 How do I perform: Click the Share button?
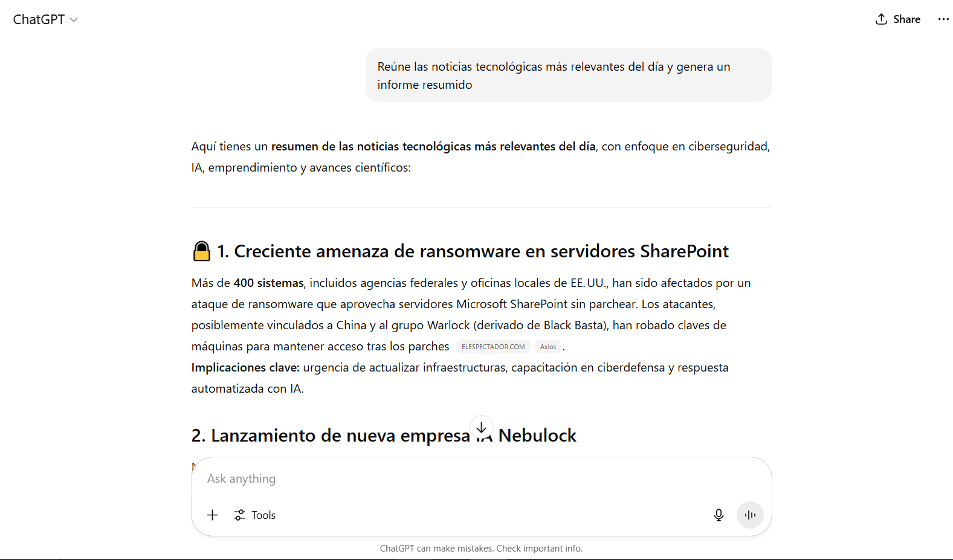pos(897,19)
